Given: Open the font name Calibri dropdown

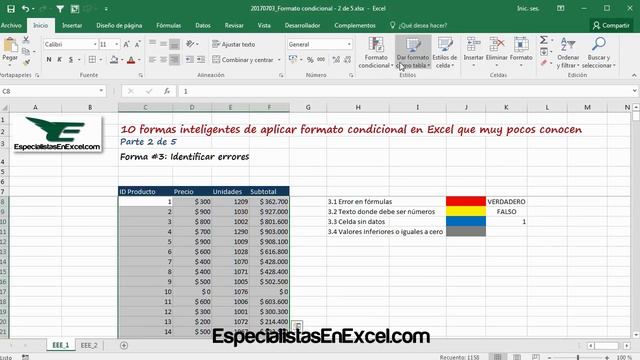Looking at the screenshot, I should [x=95, y=44].
